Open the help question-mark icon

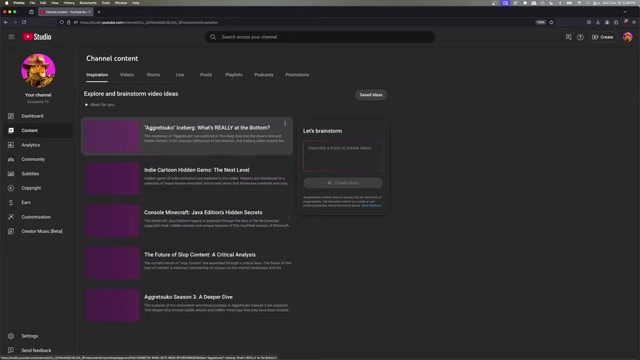pyautogui.click(x=580, y=37)
